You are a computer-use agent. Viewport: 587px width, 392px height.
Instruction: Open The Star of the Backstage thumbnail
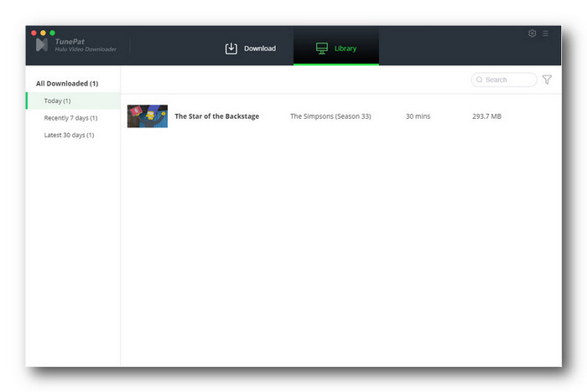point(148,116)
